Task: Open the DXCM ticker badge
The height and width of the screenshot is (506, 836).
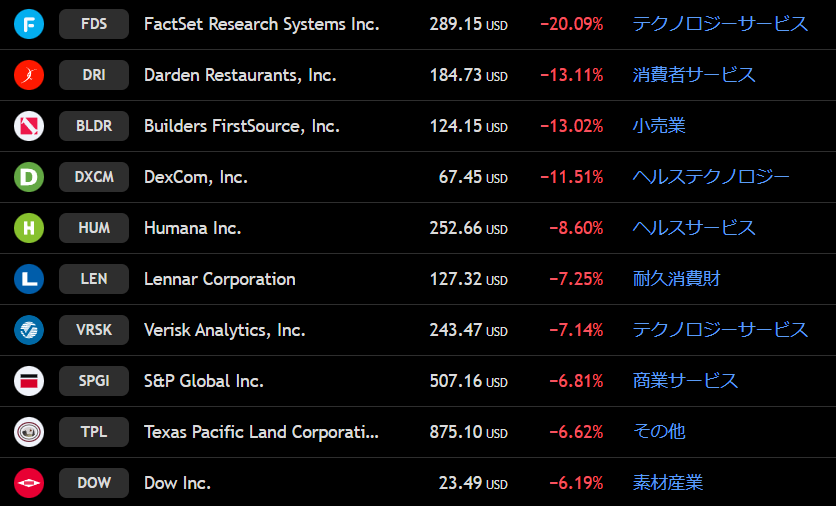Action: coord(94,177)
